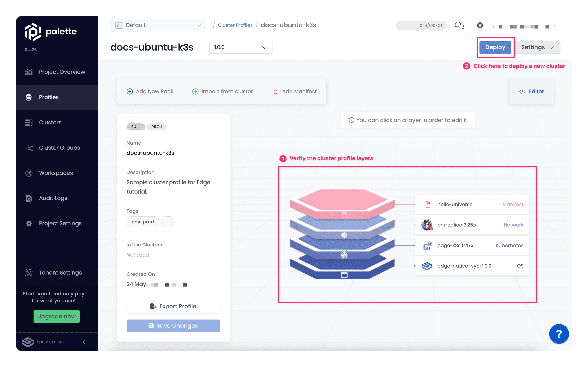Click the profile name docs-ubuntu-k3s field
Screen dimensions: 588x367
[150, 153]
